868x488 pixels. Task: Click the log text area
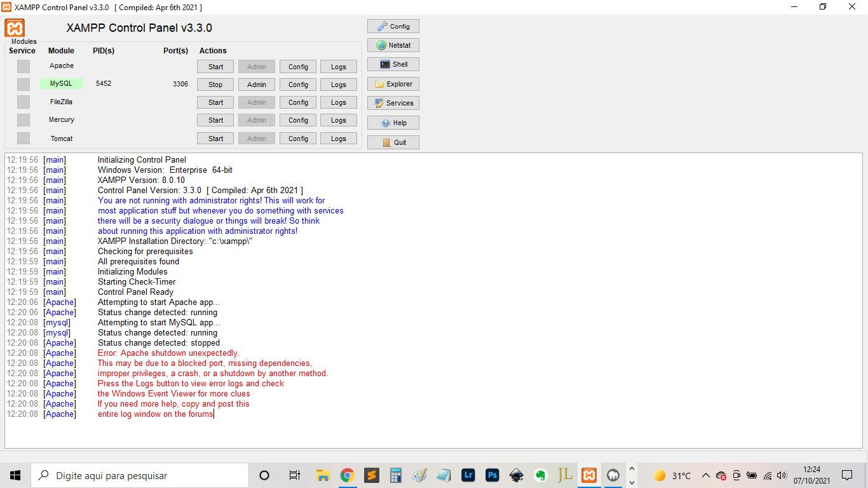433,300
